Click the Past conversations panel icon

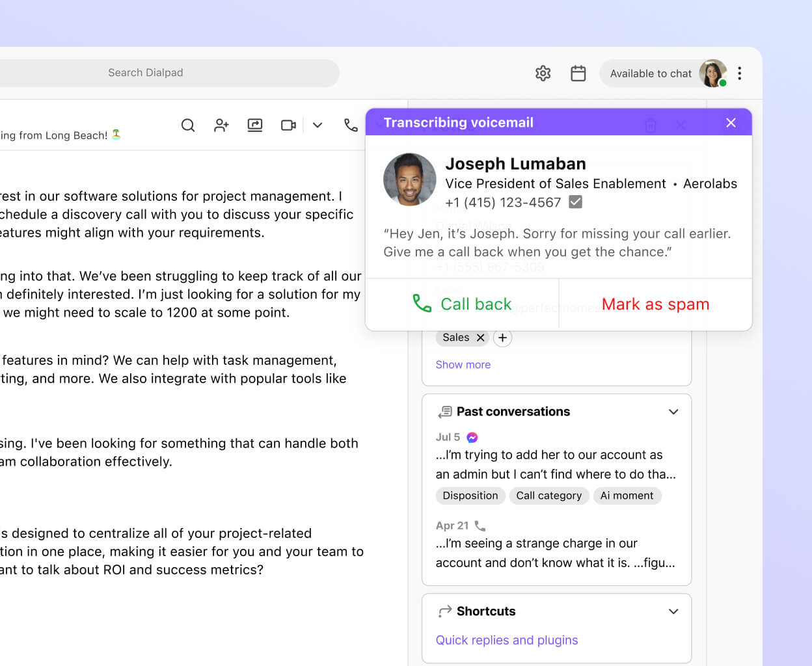tap(445, 411)
